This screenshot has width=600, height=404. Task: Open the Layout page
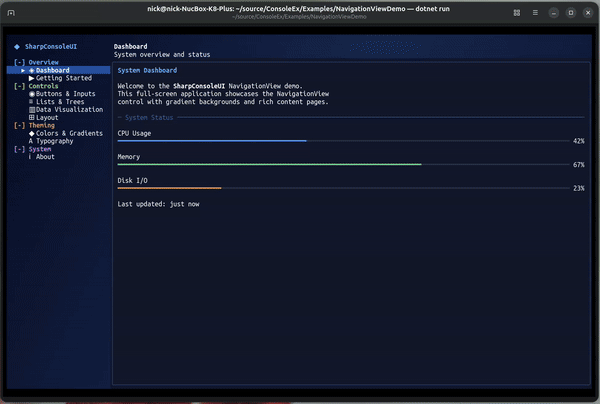tap(43, 117)
